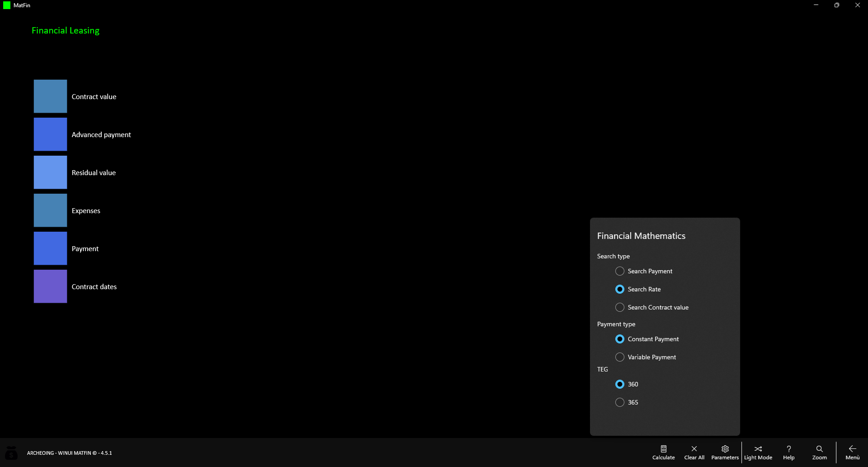Open the Contract value tile

[50, 96]
